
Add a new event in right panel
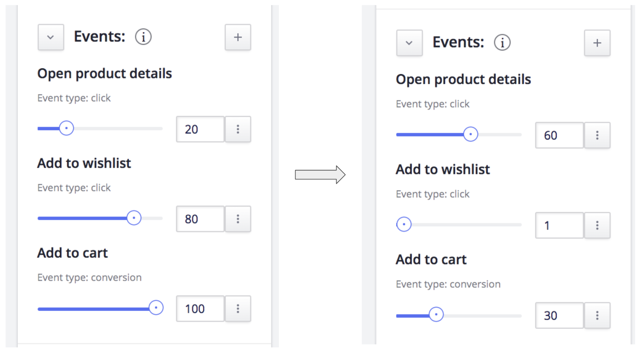(x=597, y=43)
